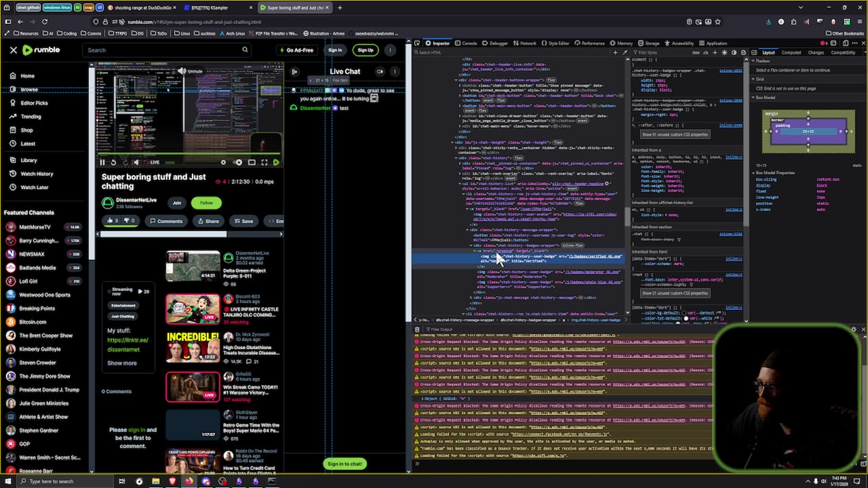Collapse Box Model Properties section
868x488 pixels.
coord(753,173)
